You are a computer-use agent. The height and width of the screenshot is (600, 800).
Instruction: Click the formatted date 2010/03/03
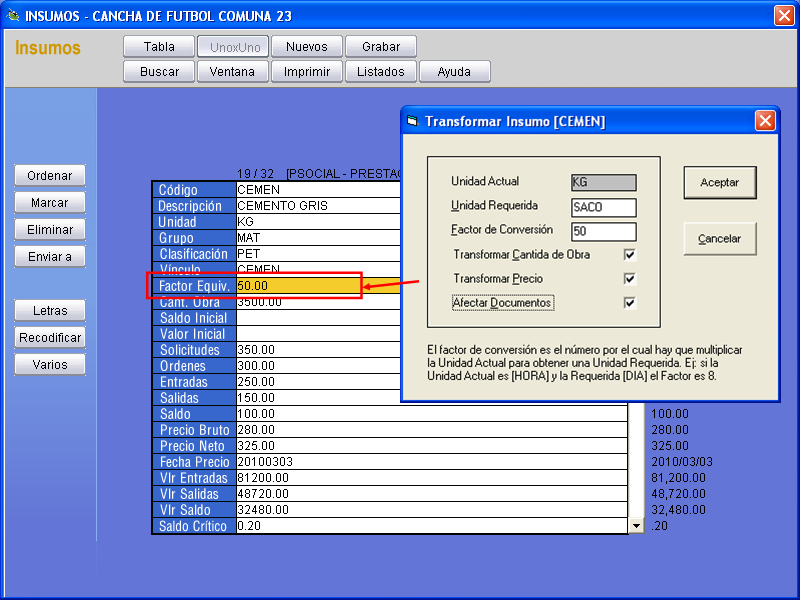click(682, 462)
